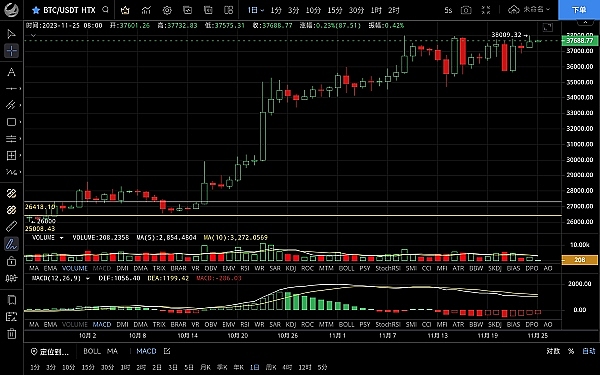The height and width of the screenshot is (375, 600).
Task: Open chart settings gear icon
Action: coord(167,10)
